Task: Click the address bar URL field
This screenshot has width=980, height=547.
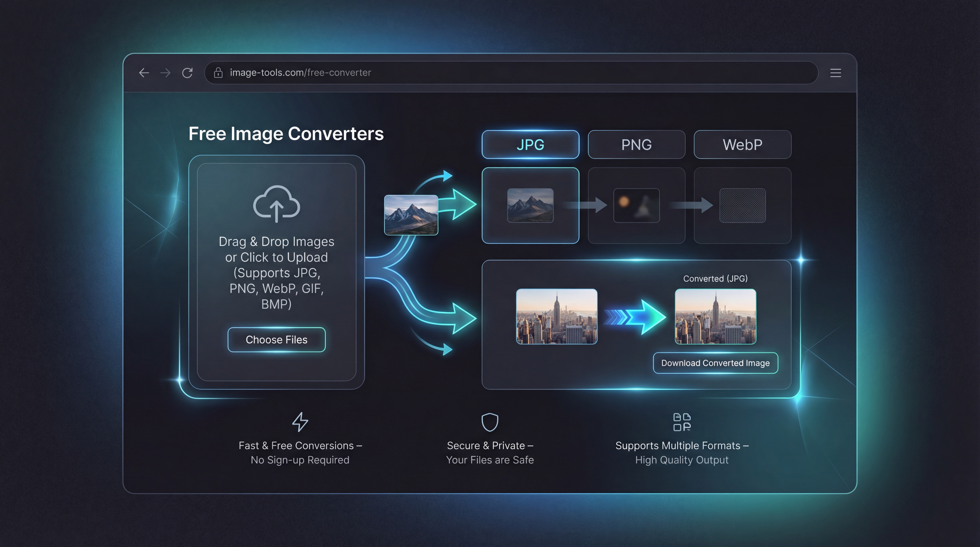Action: pos(495,73)
